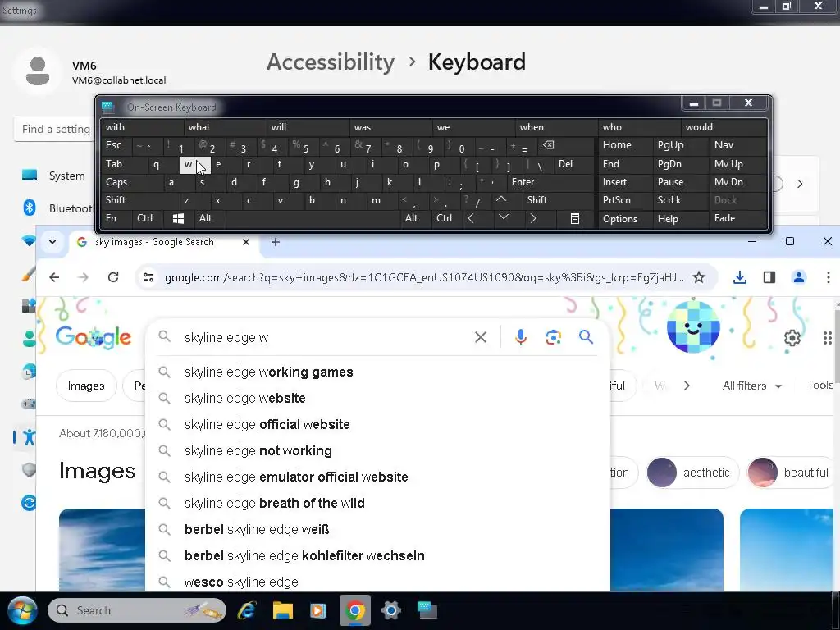Click the right arrow key on On-Screen Keyboard
Viewport: 840px width, 630px height.
point(533,218)
